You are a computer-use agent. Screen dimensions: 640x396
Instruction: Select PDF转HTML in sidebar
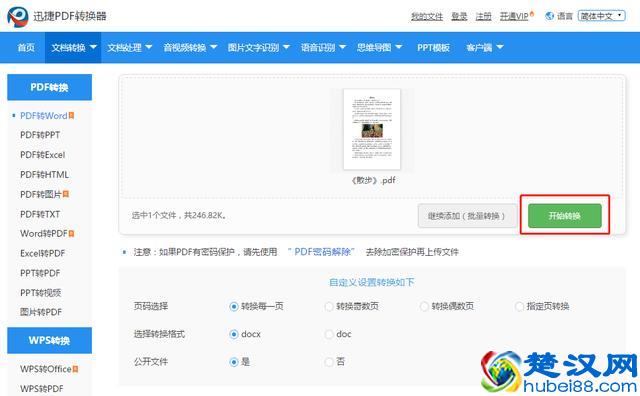pyautogui.click(x=44, y=174)
